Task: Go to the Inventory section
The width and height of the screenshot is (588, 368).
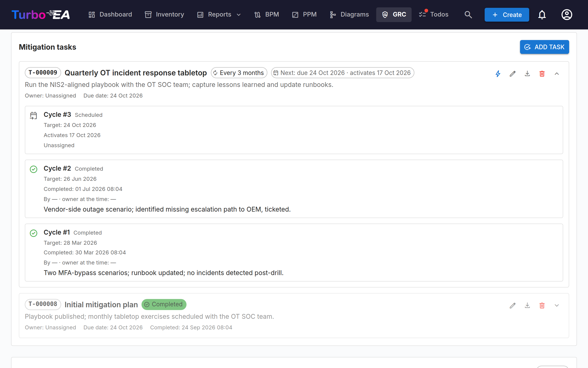Action: point(164,14)
